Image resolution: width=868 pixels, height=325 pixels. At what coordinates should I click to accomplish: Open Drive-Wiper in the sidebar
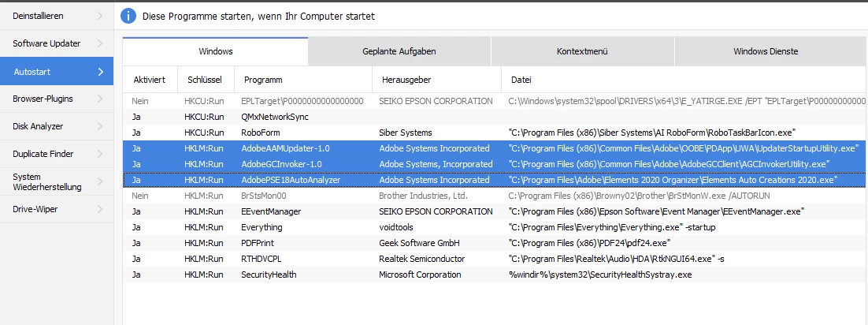(57, 209)
